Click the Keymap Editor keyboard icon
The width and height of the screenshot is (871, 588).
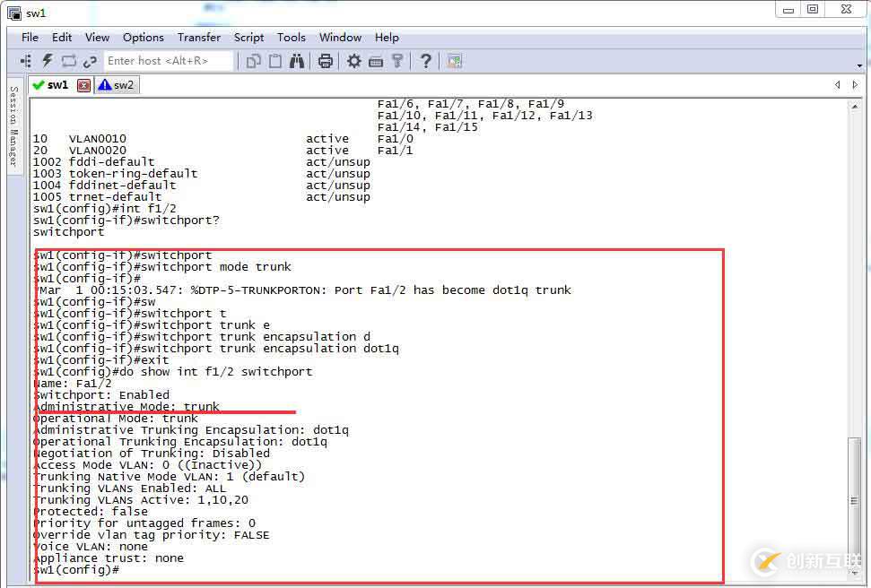(x=376, y=62)
